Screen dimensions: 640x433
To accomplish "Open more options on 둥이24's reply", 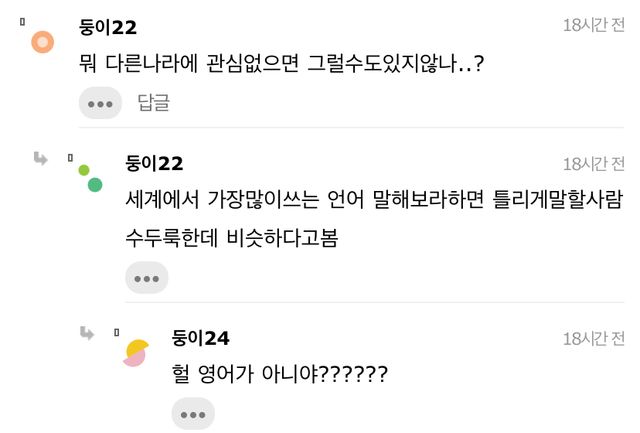I will pos(193,413).
